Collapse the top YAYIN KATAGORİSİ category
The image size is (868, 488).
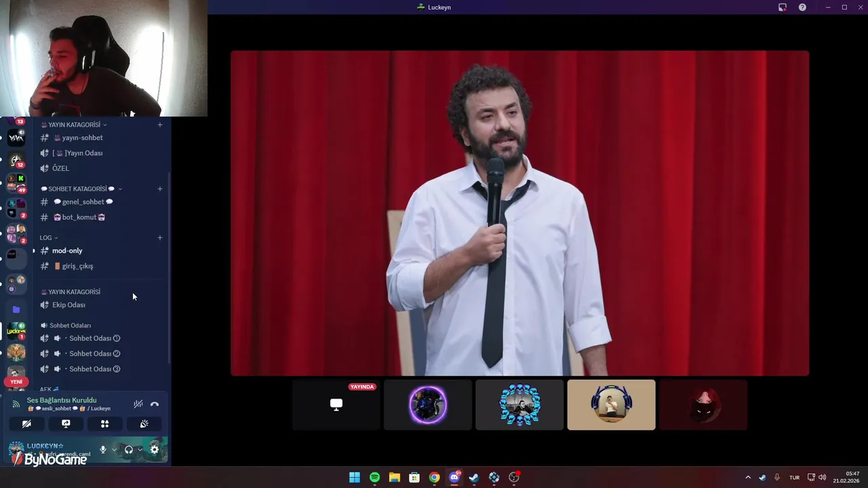point(74,125)
